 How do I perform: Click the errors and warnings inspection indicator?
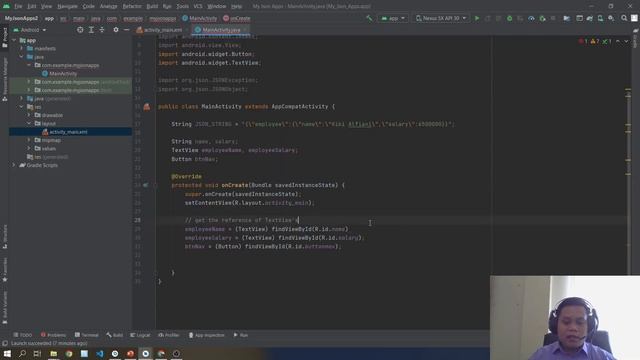point(596,41)
